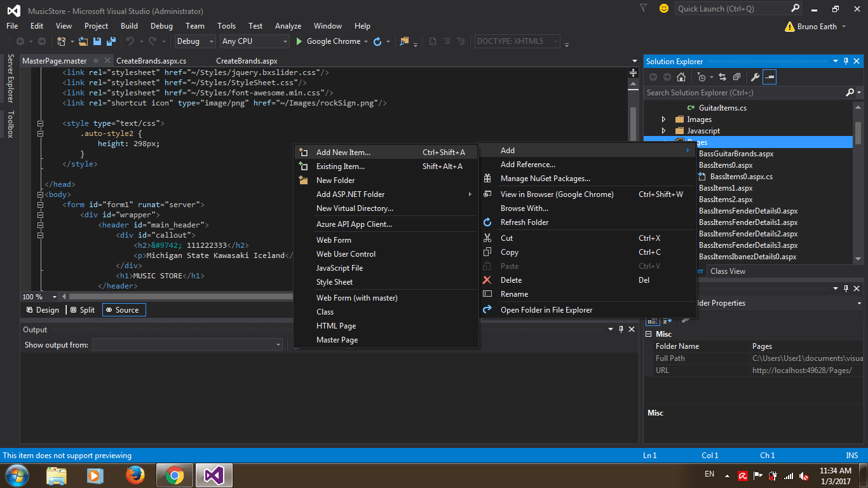Launch Google Chrome from the taskbar
The image size is (868, 488).
click(174, 475)
